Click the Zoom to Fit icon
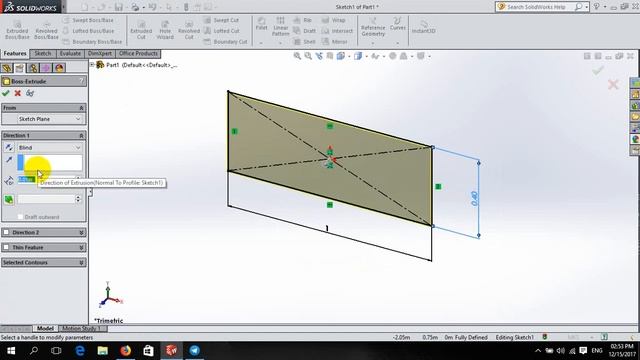 297,56
